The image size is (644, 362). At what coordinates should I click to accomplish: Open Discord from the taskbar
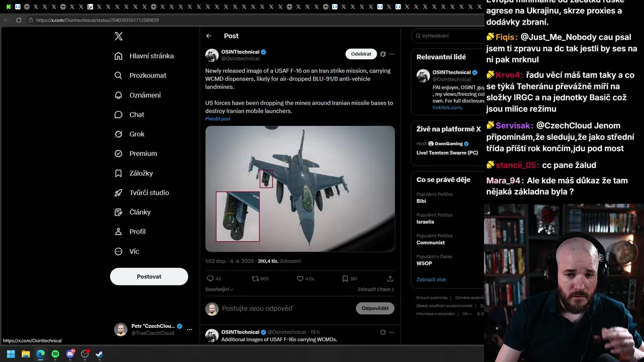click(x=70, y=354)
